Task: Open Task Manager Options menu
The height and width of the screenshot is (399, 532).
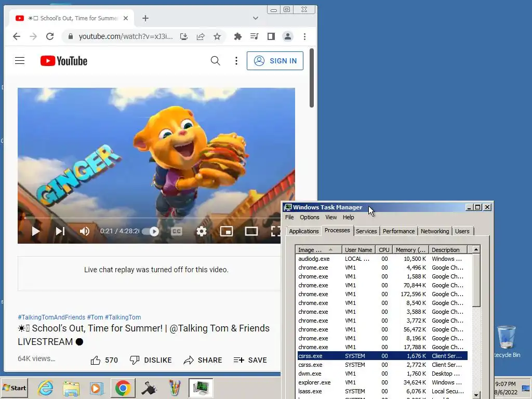Action: pyautogui.click(x=310, y=217)
